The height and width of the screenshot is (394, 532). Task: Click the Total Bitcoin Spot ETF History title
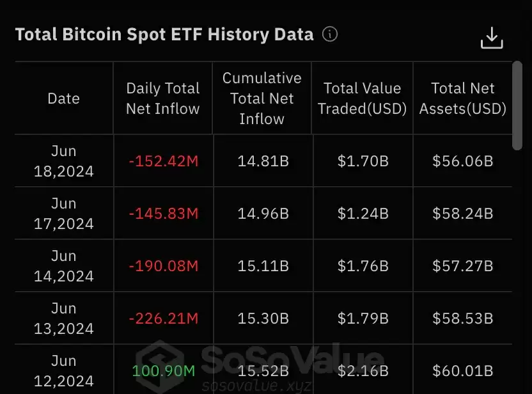click(x=164, y=35)
